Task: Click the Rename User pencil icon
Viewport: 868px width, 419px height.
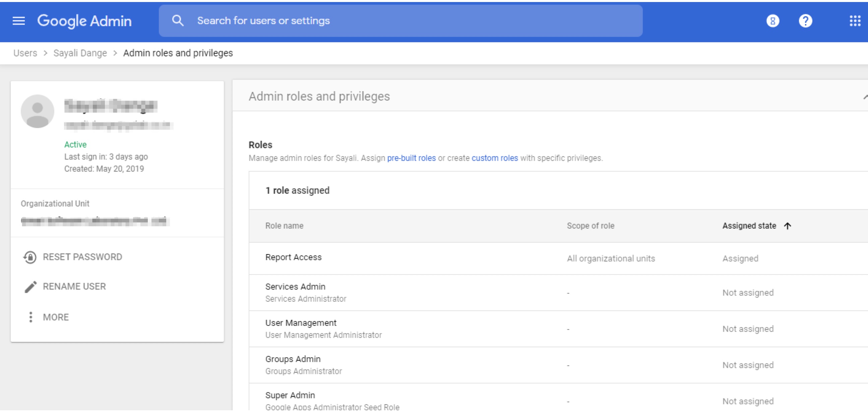Action: pos(30,287)
